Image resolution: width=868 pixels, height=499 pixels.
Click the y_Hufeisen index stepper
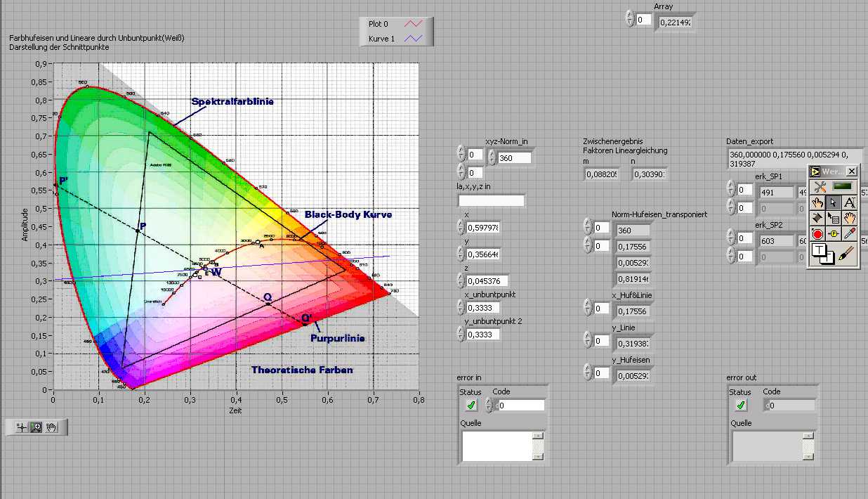tap(587, 372)
